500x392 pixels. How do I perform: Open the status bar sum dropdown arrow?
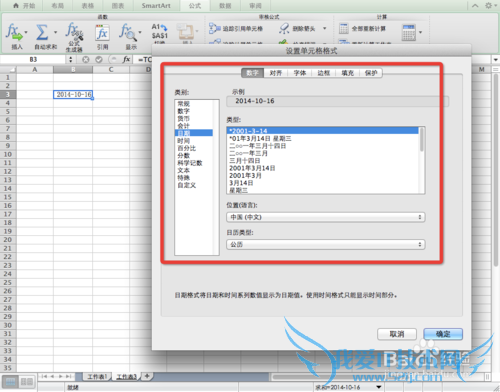[x=379, y=387]
